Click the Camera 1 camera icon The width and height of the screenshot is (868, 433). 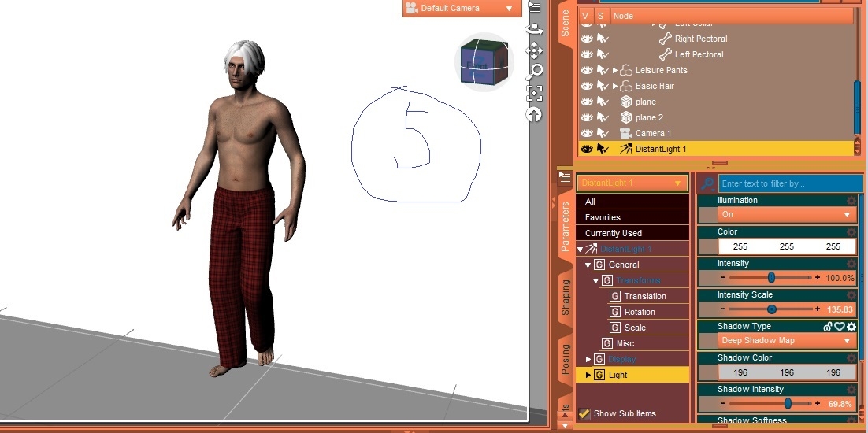626,133
